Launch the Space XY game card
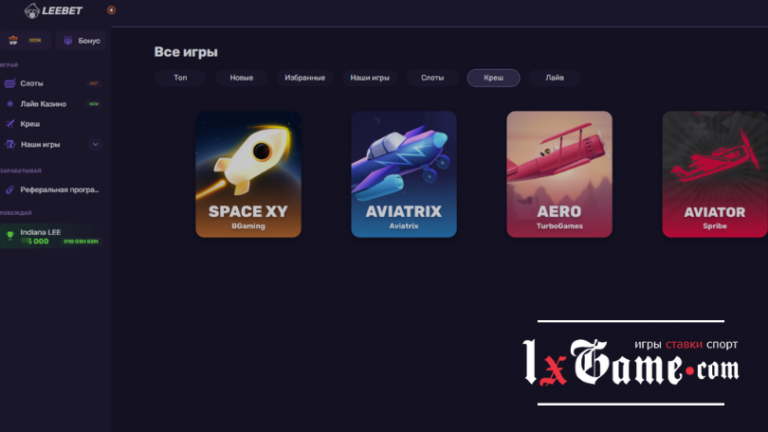Image resolution: width=768 pixels, height=432 pixels. [248, 174]
